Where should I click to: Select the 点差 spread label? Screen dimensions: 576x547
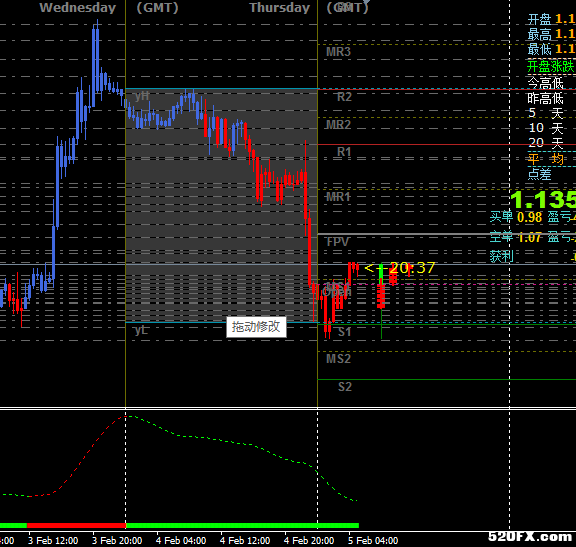point(539,174)
